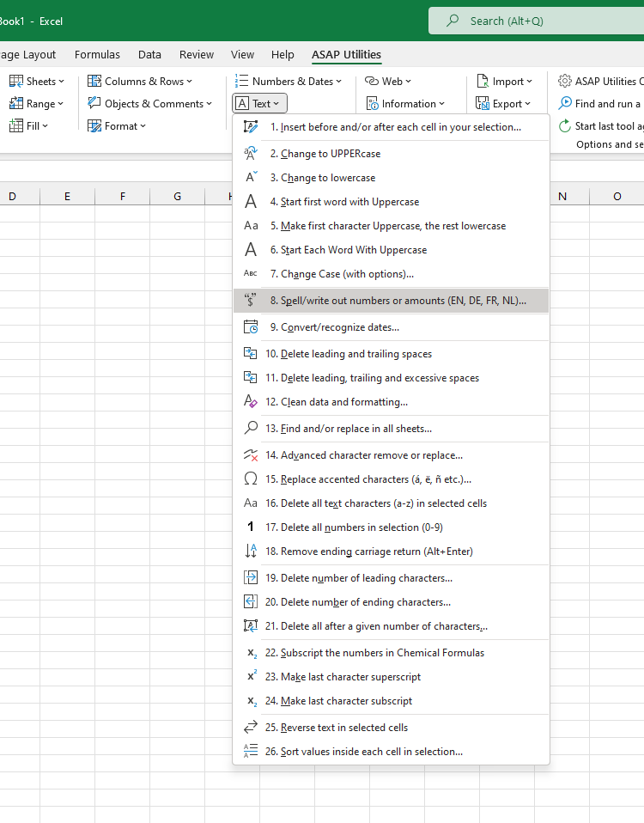Click the Sort values inside each cell icon
The height and width of the screenshot is (823, 644).
(251, 751)
